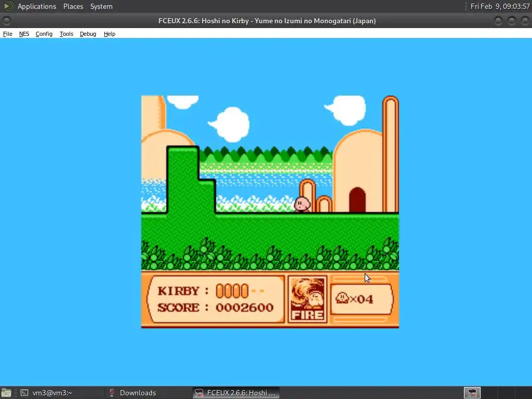Click the SCORE label in HUD

[178, 308]
